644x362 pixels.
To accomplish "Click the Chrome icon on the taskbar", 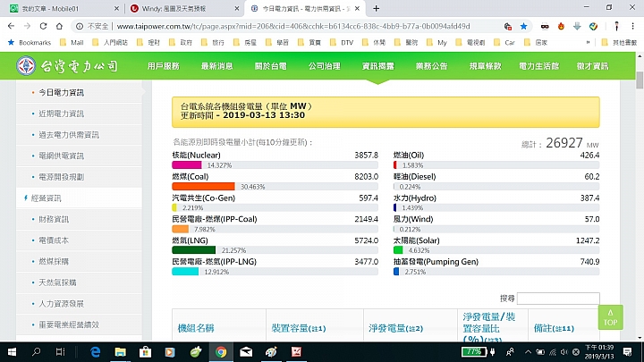I will 221,352.
